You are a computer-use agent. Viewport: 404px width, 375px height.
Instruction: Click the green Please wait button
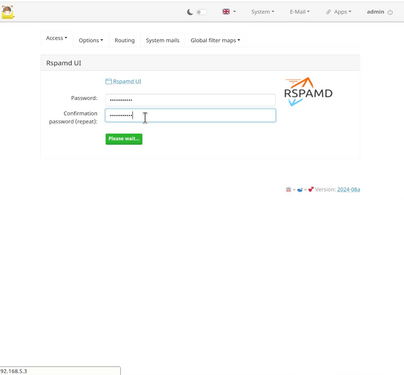[x=124, y=139]
